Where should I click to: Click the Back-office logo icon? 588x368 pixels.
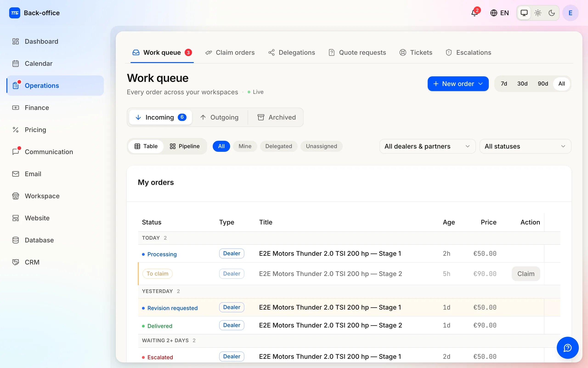(x=14, y=13)
